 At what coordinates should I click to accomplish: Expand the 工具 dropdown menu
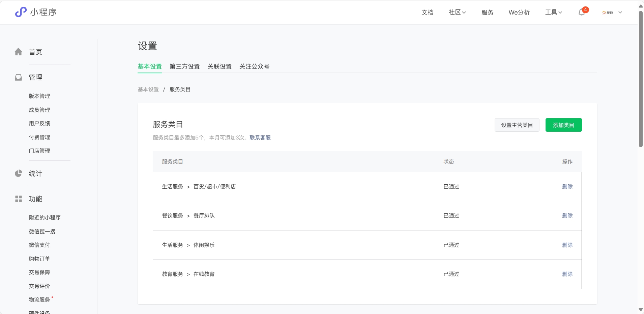[x=553, y=12]
